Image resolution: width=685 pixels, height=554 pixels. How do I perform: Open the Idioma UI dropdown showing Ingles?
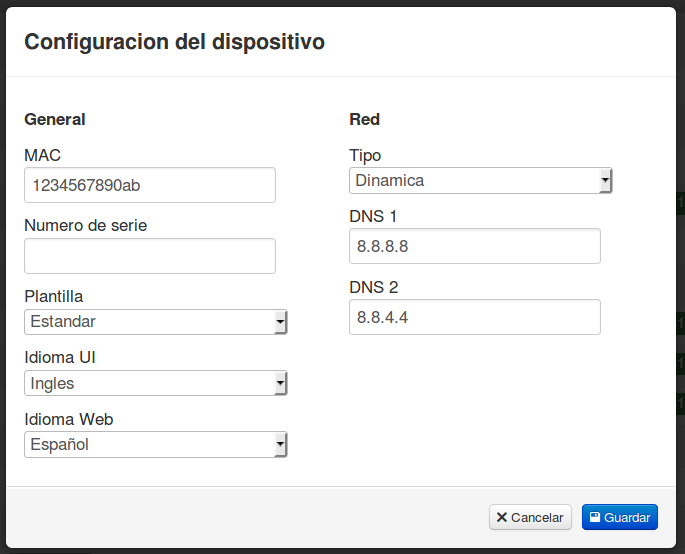pyautogui.click(x=150, y=383)
